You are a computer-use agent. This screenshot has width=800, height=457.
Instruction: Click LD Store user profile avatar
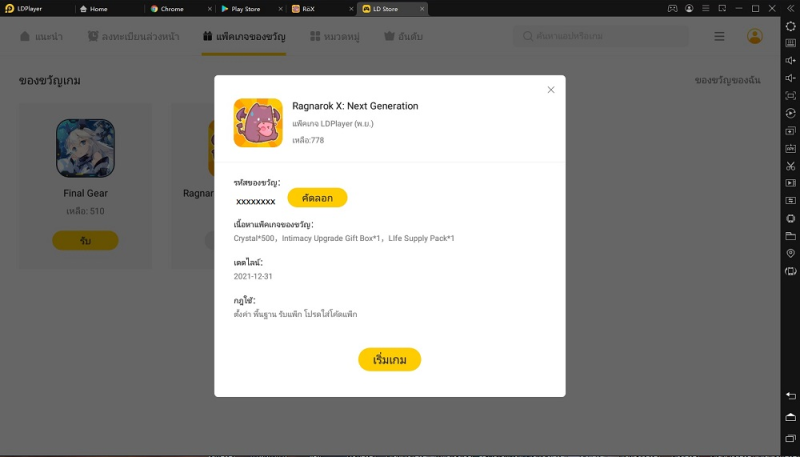coord(755,36)
